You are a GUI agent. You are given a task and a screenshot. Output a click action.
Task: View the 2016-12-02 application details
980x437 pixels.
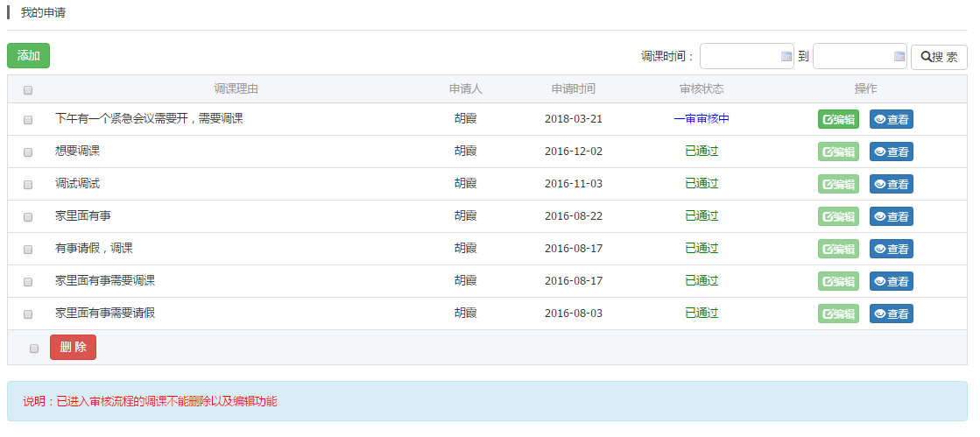point(891,152)
